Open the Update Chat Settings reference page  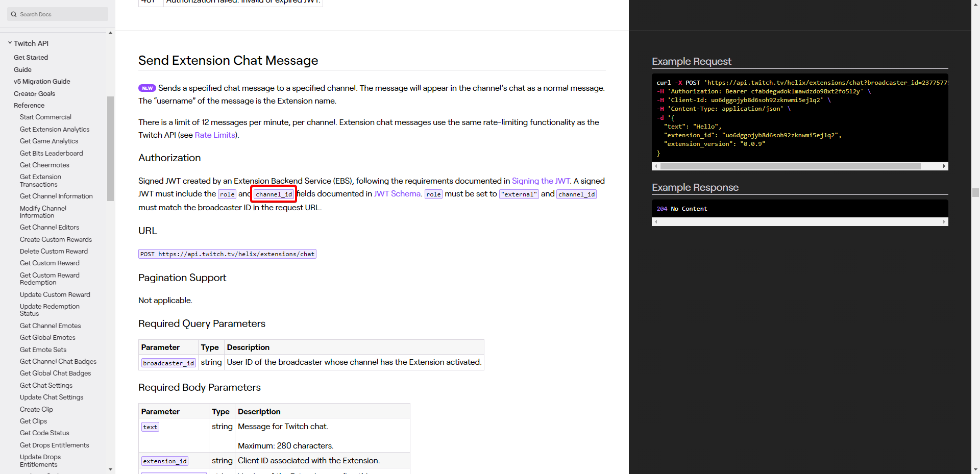click(51, 397)
